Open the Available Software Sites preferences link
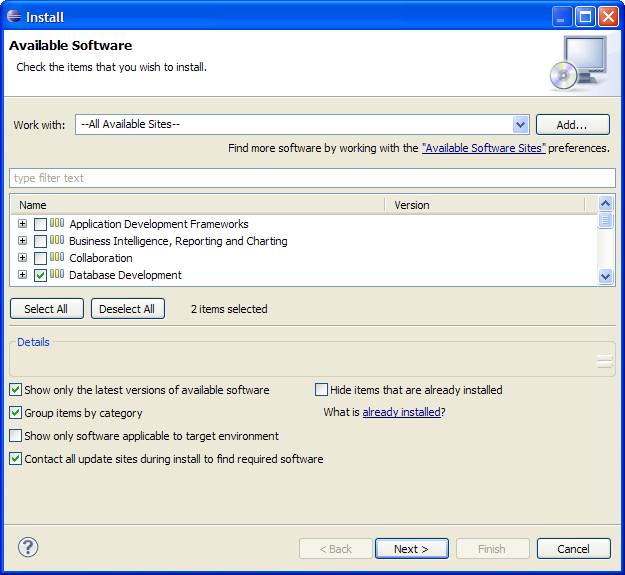The image size is (625, 575). tap(483, 148)
